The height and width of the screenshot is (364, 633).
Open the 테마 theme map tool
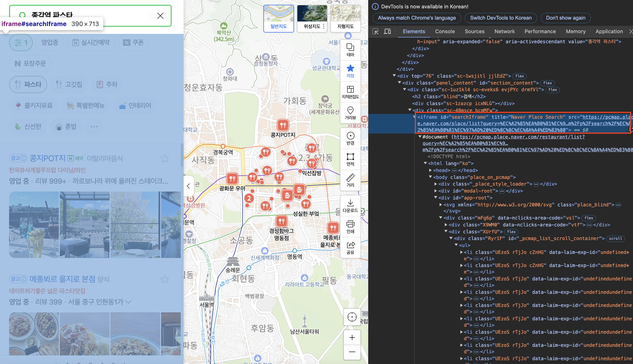[x=350, y=50]
